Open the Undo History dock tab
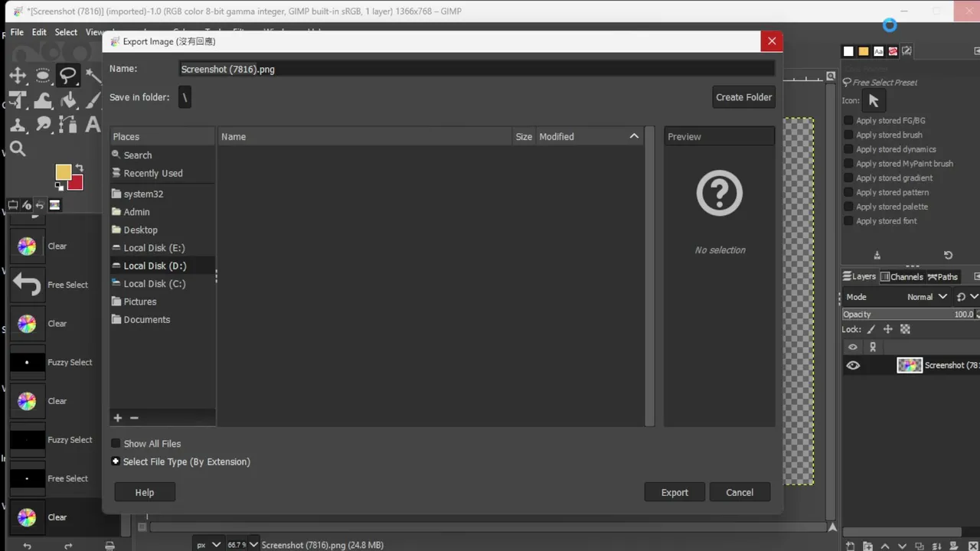 pyautogui.click(x=41, y=204)
